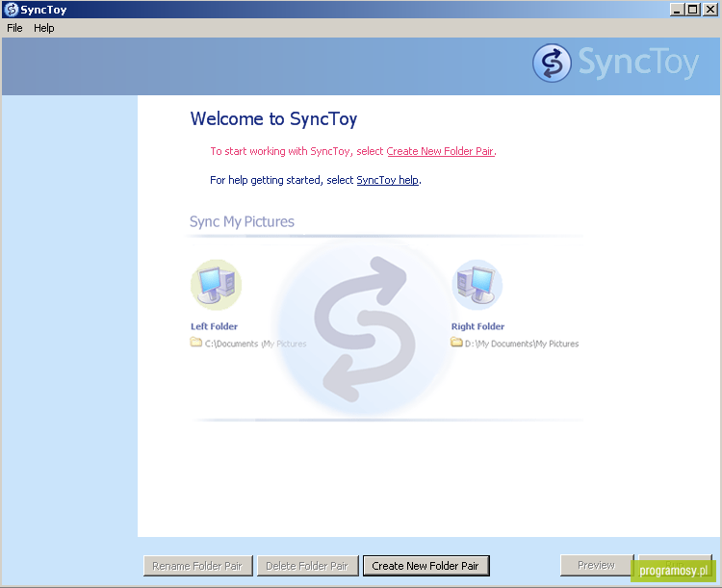Click the Delete Folder Pair button
The image size is (722, 588).
click(307, 566)
